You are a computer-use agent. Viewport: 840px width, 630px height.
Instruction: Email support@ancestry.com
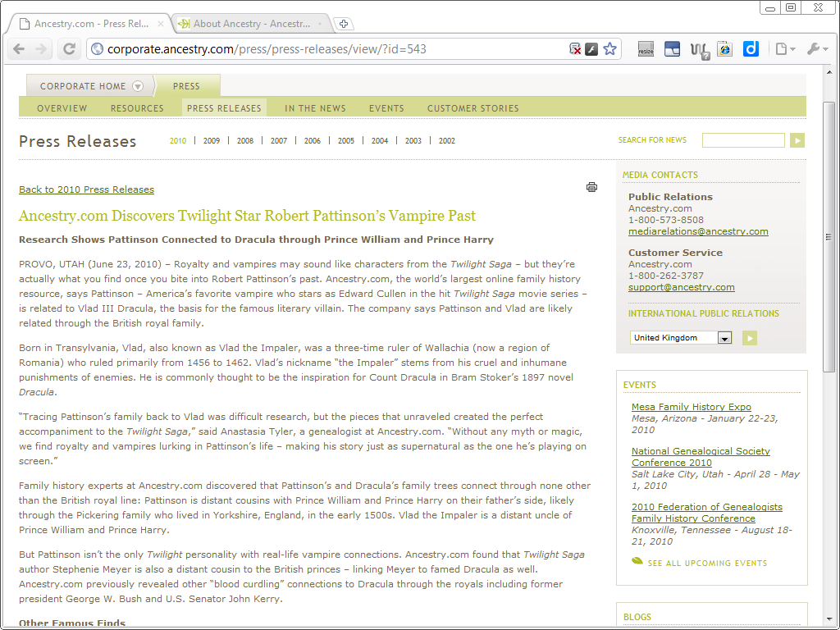point(682,287)
